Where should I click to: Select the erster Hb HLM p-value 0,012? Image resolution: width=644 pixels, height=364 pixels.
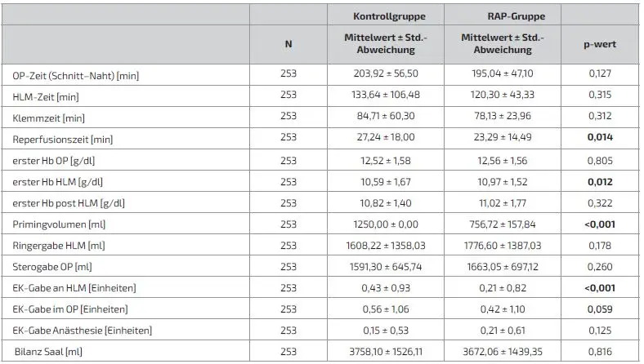(600, 181)
